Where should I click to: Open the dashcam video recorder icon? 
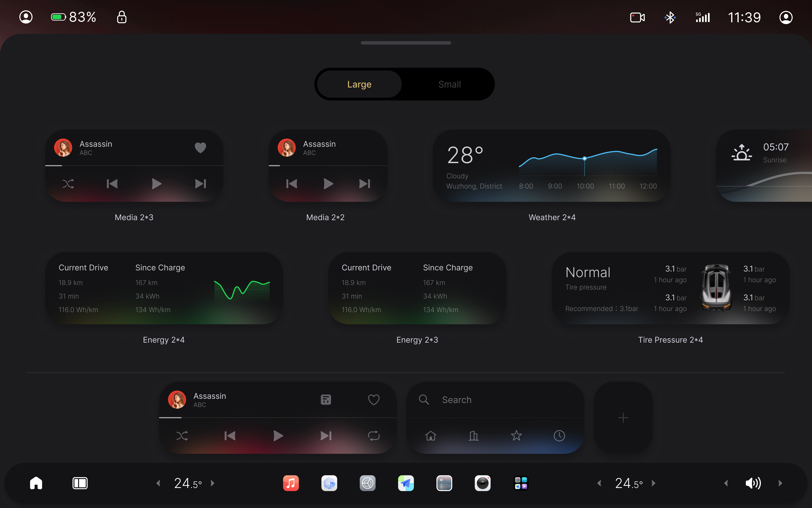pyautogui.click(x=637, y=17)
